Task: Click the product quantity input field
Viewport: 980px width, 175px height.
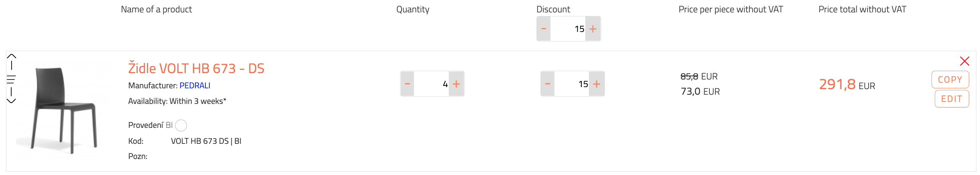Action: tap(432, 84)
